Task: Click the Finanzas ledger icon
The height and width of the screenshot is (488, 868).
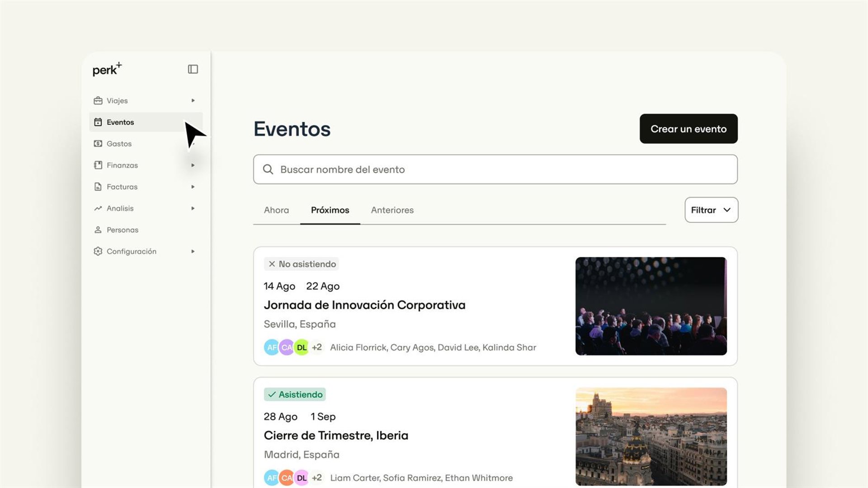Action: pyautogui.click(x=98, y=165)
